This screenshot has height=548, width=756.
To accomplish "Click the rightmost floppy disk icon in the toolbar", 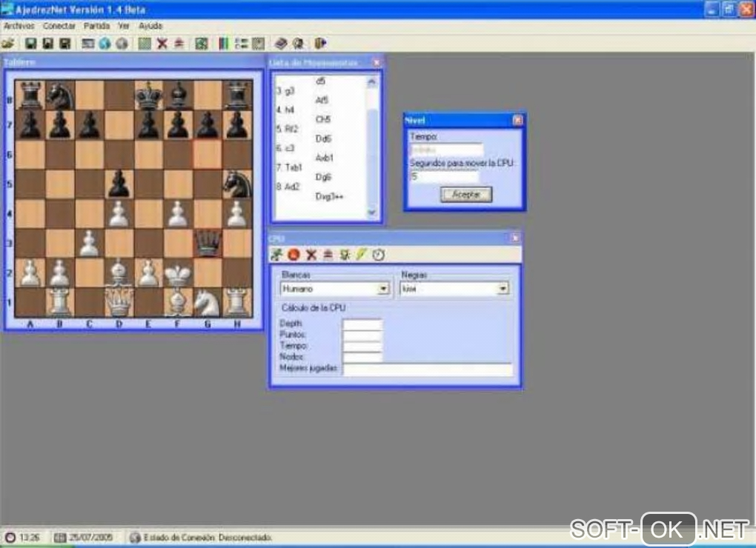I will point(65,44).
